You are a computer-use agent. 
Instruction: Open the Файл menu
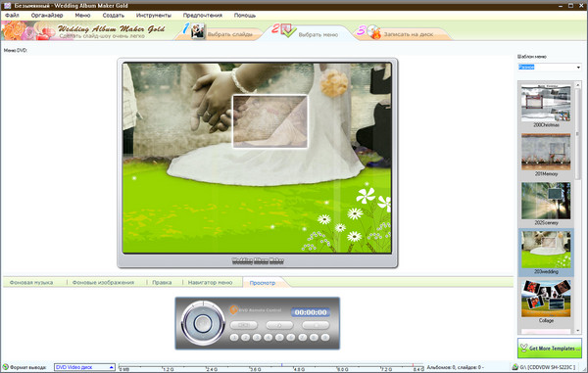(12, 16)
